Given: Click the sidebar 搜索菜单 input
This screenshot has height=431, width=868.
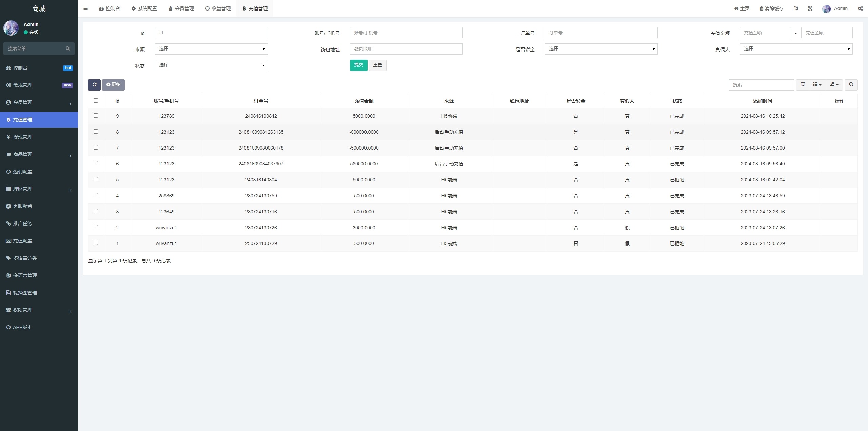Looking at the screenshot, I should point(33,48).
